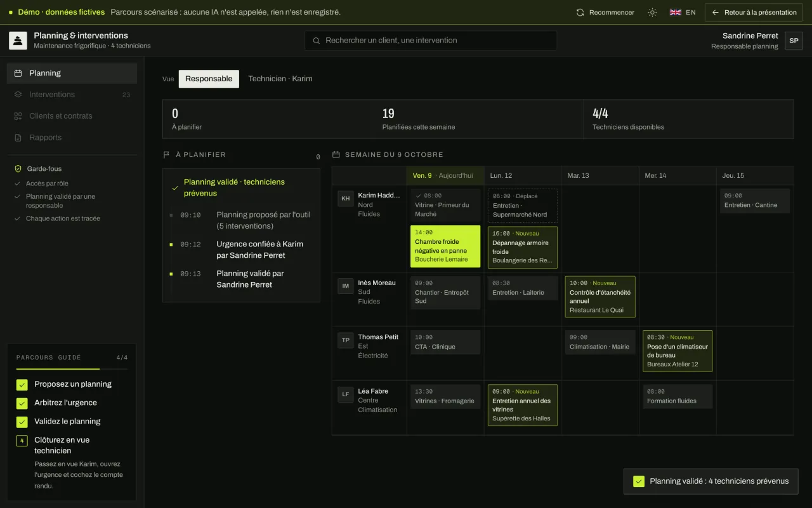
Task: Click the KH technician avatar
Action: pyautogui.click(x=346, y=198)
